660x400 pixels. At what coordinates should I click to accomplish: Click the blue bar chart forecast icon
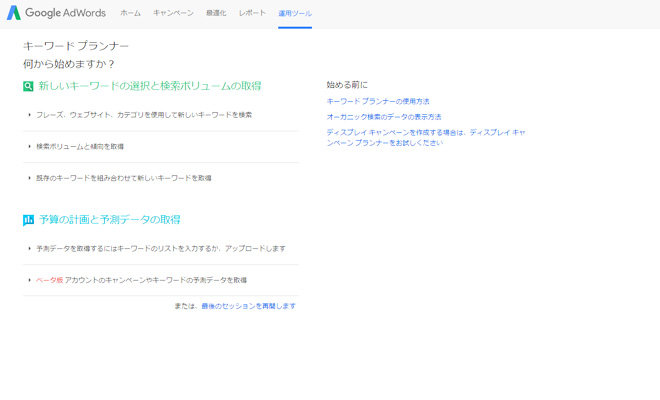coord(29,220)
